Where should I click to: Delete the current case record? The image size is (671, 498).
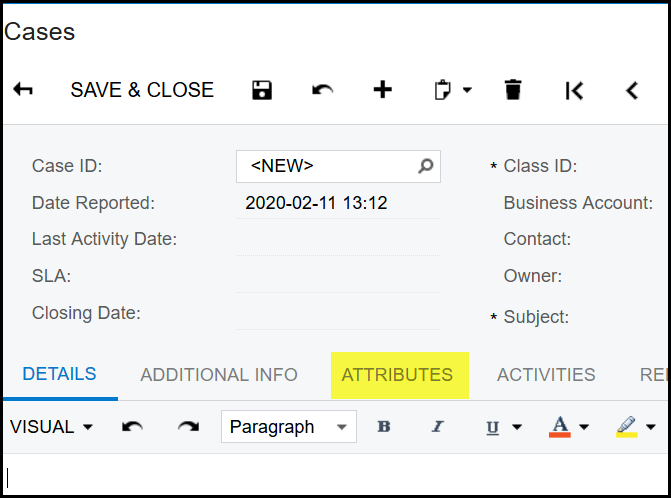coord(513,90)
